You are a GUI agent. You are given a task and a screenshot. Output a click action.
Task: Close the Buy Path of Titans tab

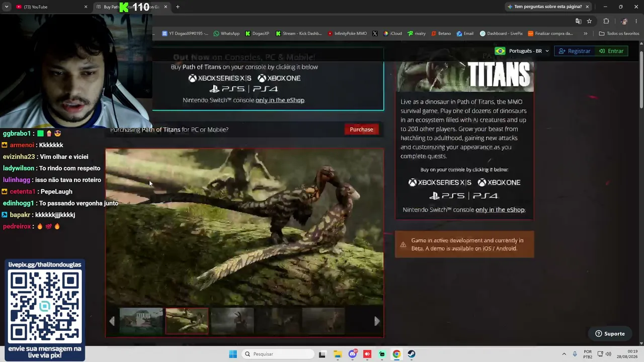point(166,7)
